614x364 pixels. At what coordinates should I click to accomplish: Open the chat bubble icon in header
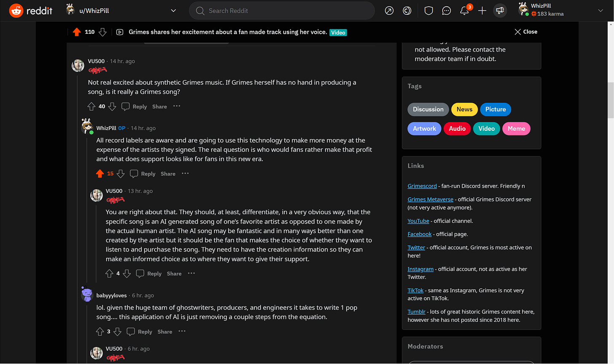[447, 11]
